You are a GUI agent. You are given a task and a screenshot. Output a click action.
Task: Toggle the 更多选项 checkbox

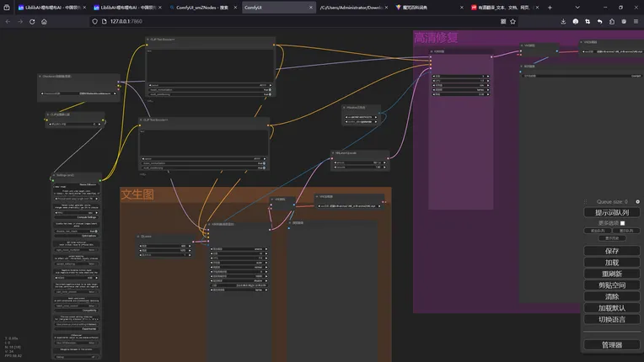tap(622, 223)
